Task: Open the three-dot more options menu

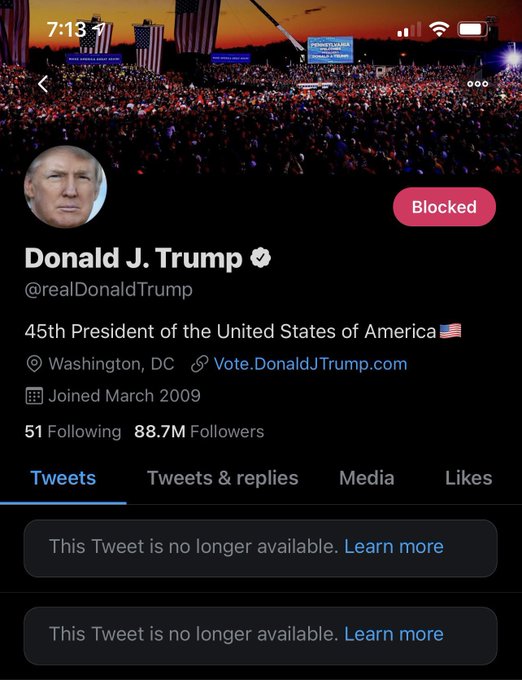Action: pos(478,84)
